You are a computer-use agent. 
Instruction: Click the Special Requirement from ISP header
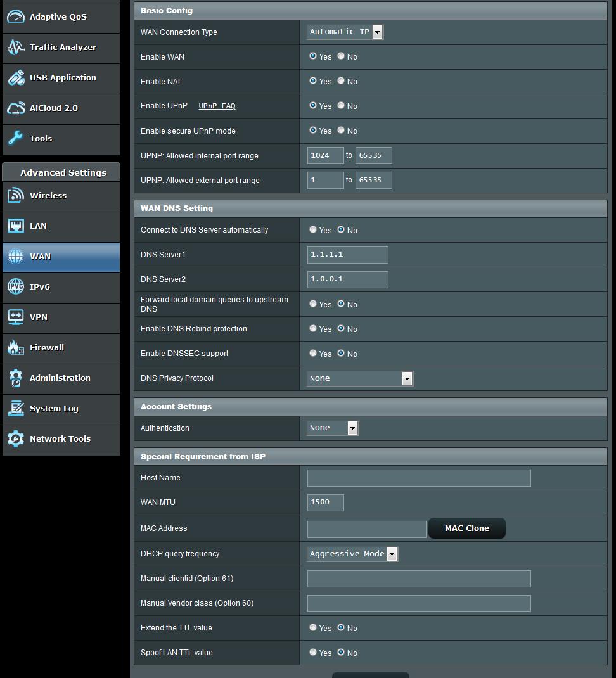371,457
